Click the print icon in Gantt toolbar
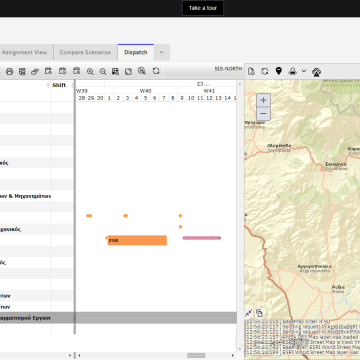360x360 pixels. (9, 71)
